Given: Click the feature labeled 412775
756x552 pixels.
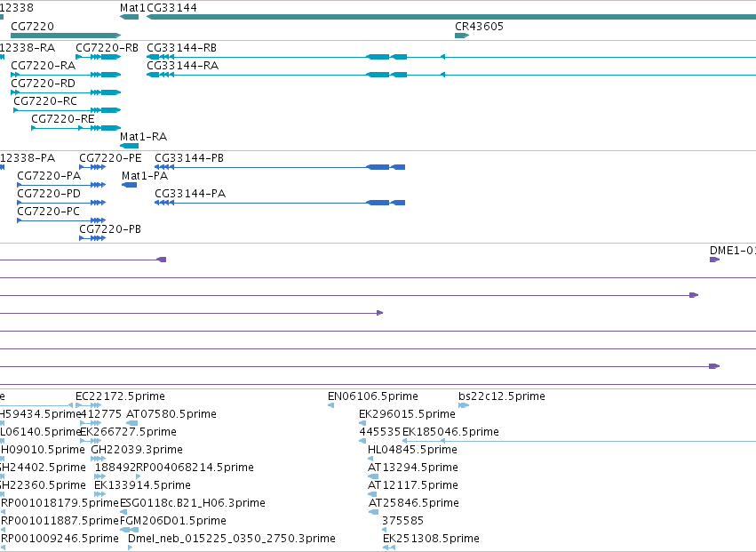Looking at the screenshot, I should coord(100,414).
